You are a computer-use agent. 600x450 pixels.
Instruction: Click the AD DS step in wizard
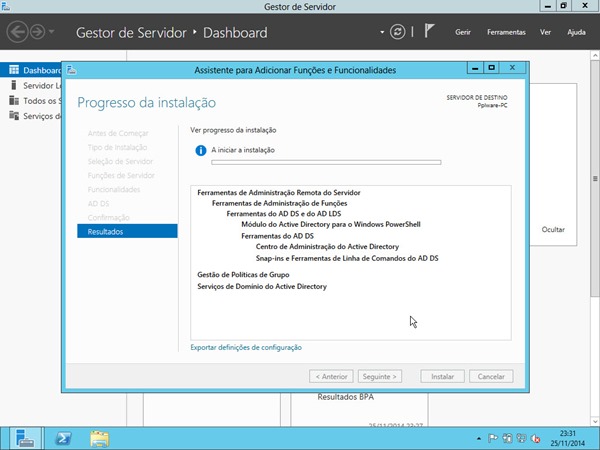point(98,203)
